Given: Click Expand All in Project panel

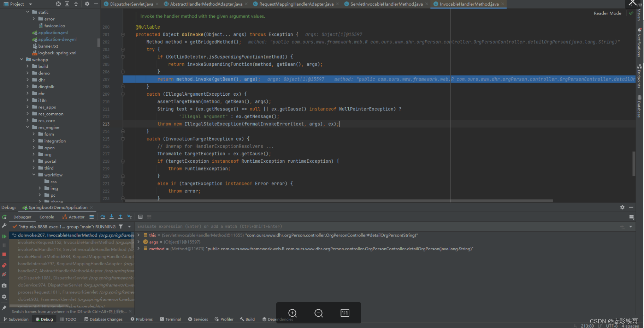Looking at the screenshot, I should pyautogui.click(x=67, y=4).
